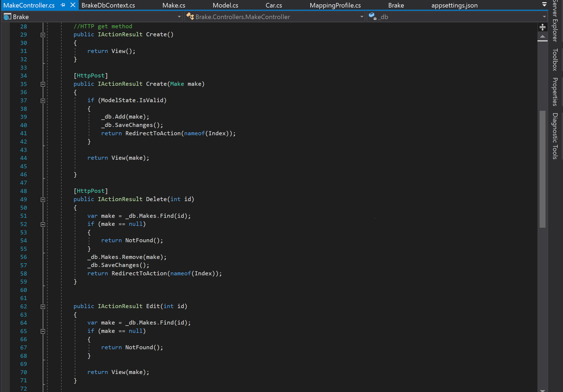Collapse the Delete(int id) method
The width and height of the screenshot is (563, 392).
point(43,199)
